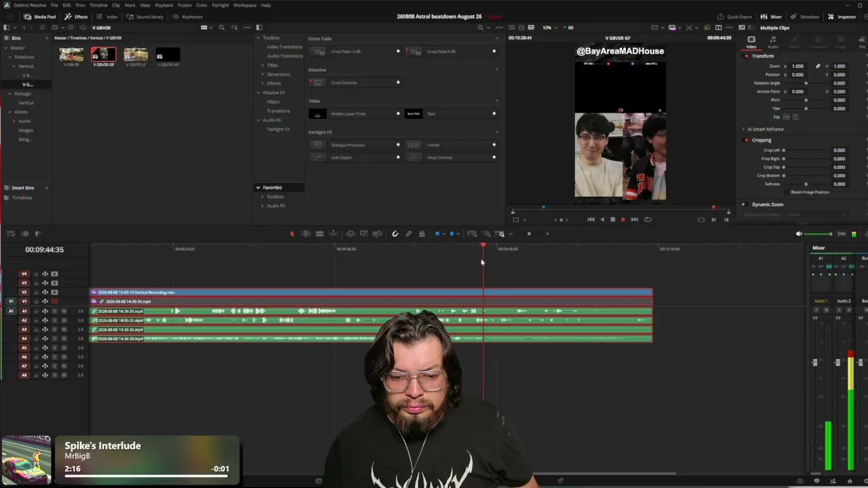Open the Media Pool three-dot options menu
Screen dimensions: 868x488
coord(246,28)
